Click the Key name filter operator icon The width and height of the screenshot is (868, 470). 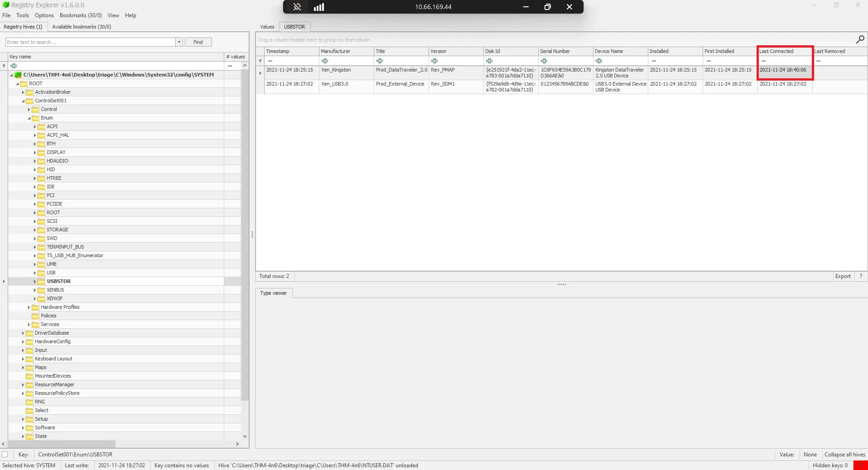coord(14,66)
